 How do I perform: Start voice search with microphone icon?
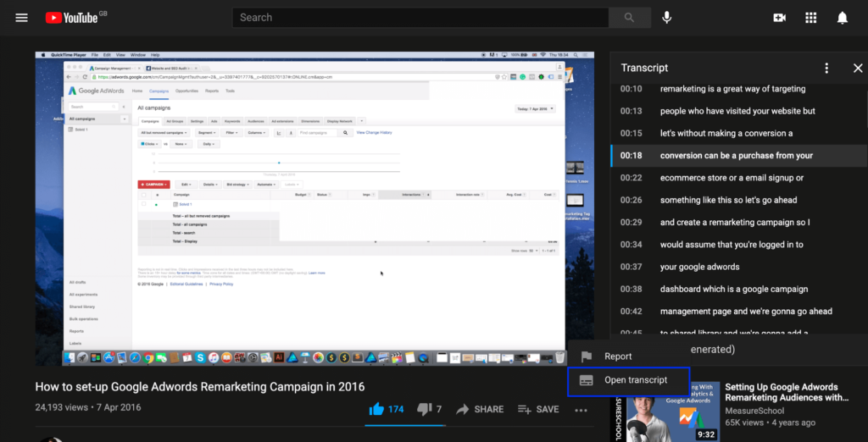coord(667,18)
